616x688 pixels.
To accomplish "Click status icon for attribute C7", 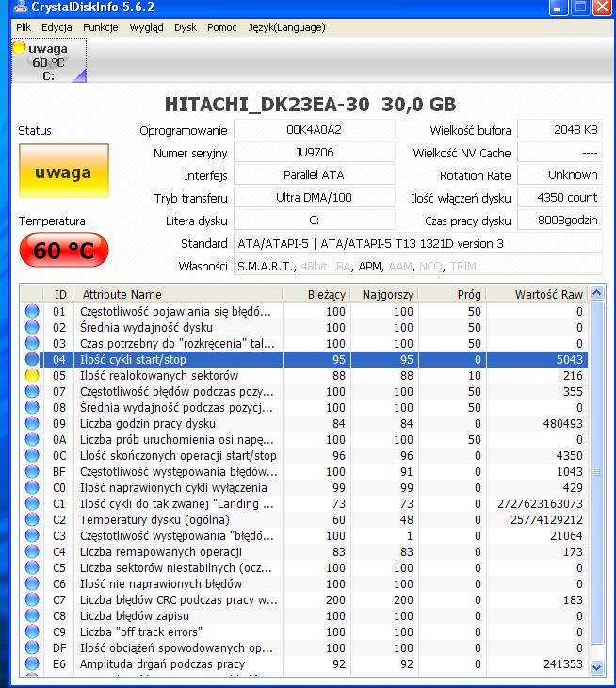I will (32, 599).
